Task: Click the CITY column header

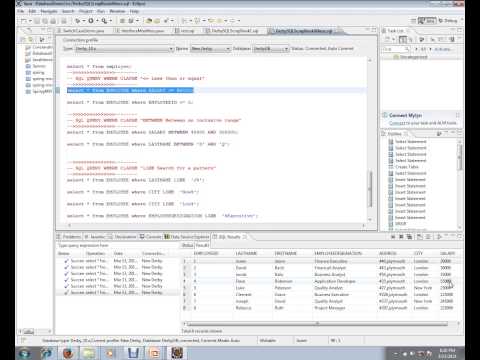Action: (418, 253)
